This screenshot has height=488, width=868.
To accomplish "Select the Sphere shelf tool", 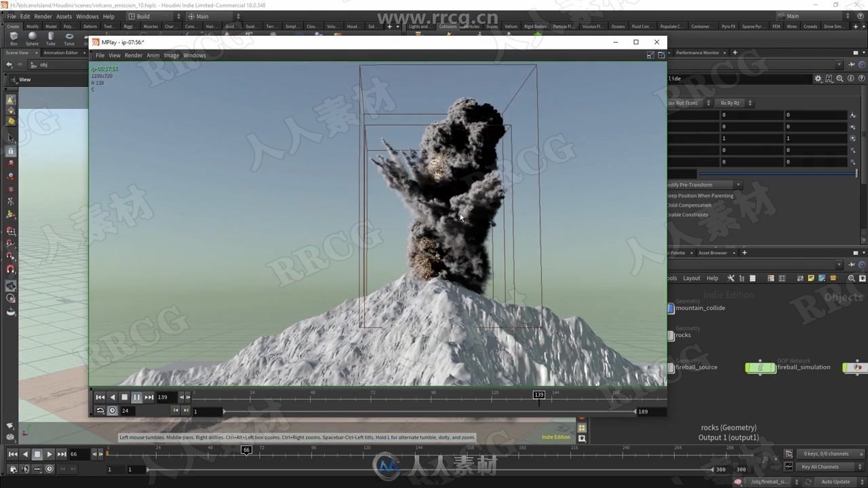I will tap(32, 39).
